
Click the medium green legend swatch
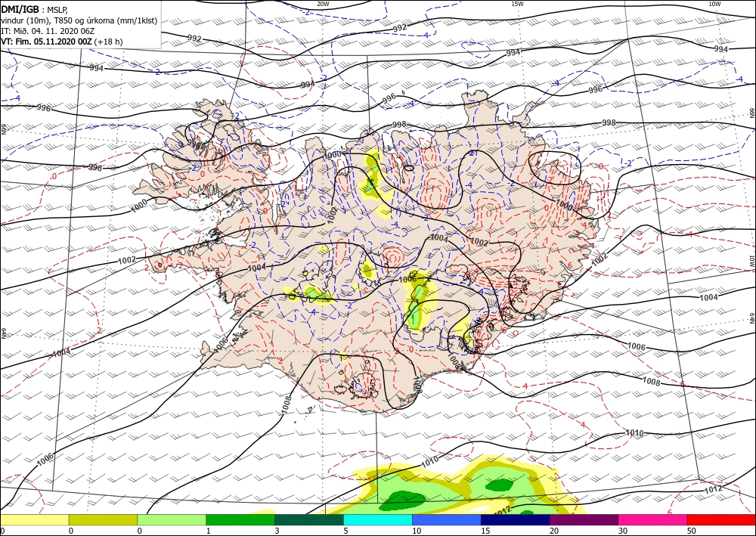(x=240, y=519)
